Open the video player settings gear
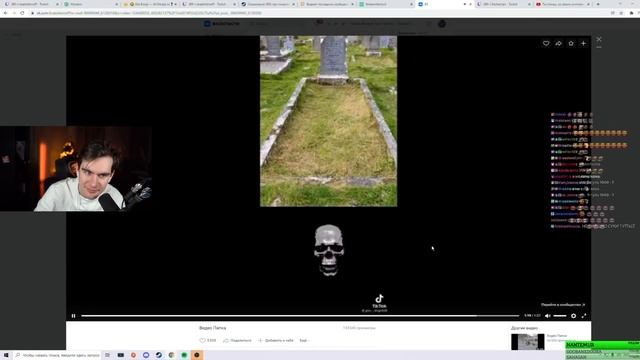The image size is (640, 360). point(573,316)
